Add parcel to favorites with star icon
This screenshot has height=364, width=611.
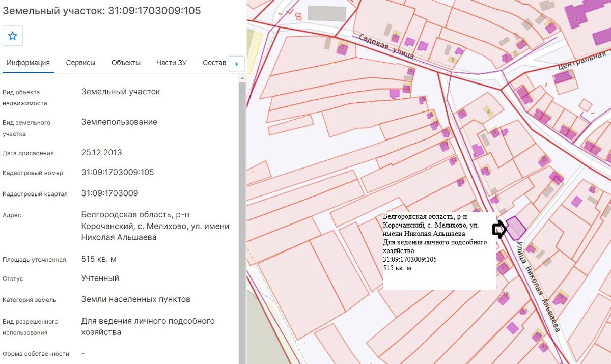13,36
